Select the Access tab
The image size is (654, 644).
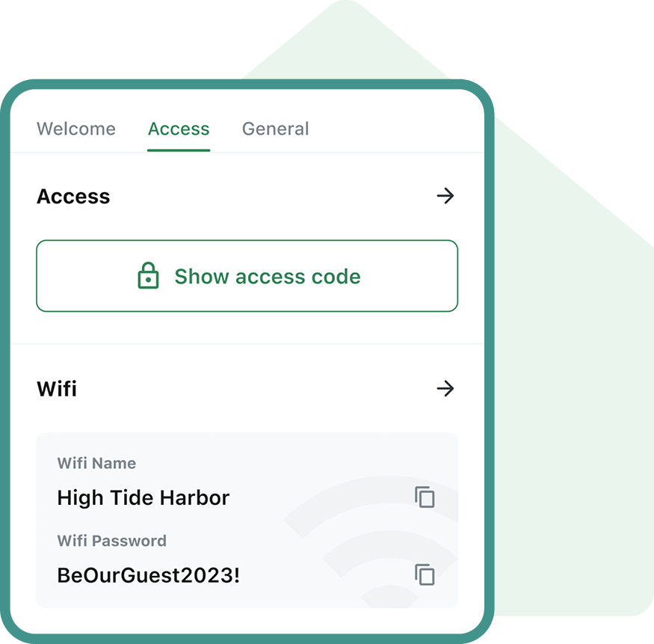(178, 129)
